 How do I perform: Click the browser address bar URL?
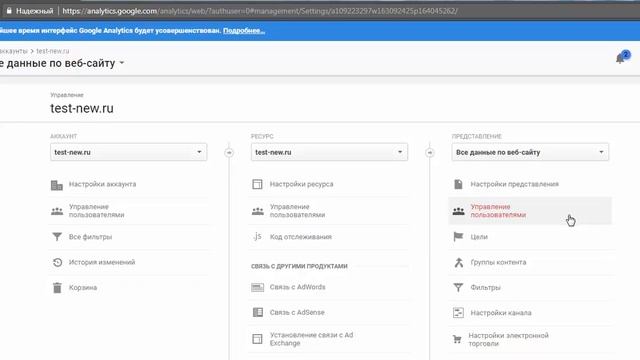click(260, 11)
